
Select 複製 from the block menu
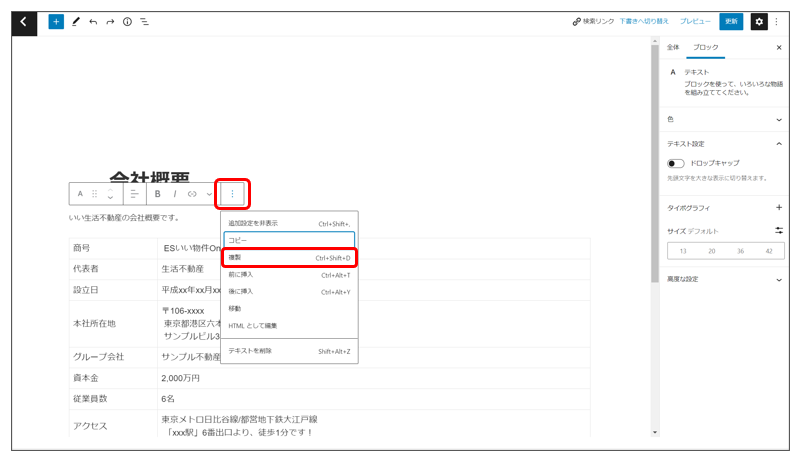pyautogui.click(x=289, y=258)
